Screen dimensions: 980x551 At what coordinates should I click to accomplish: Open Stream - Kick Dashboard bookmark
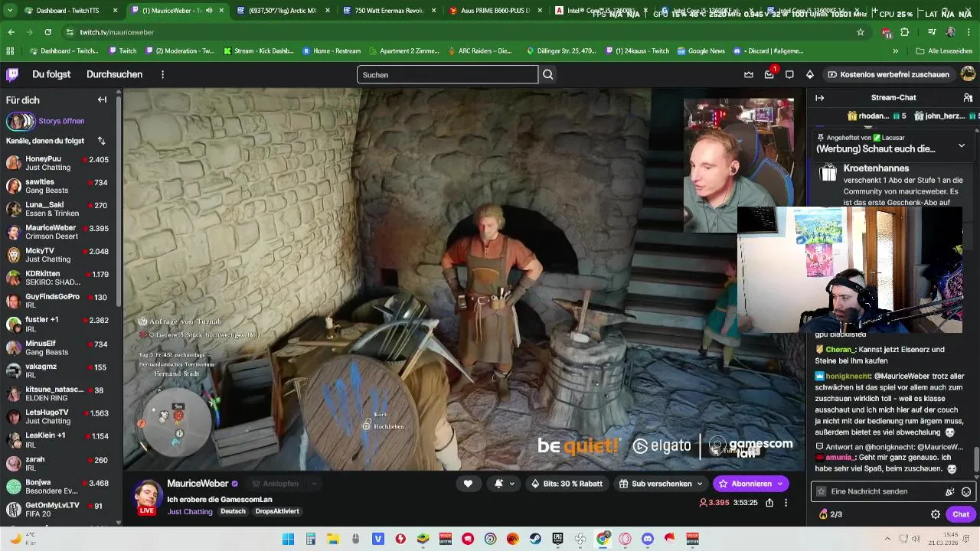click(258, 51)
